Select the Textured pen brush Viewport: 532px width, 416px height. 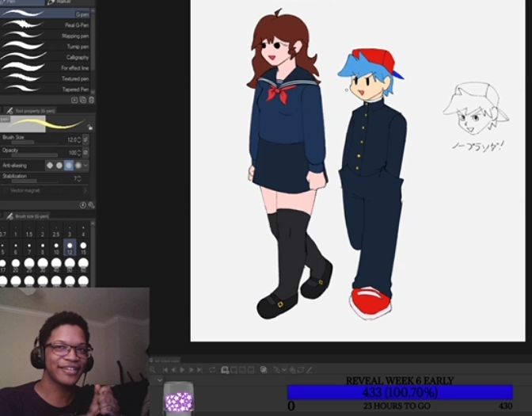coord(45,78)
